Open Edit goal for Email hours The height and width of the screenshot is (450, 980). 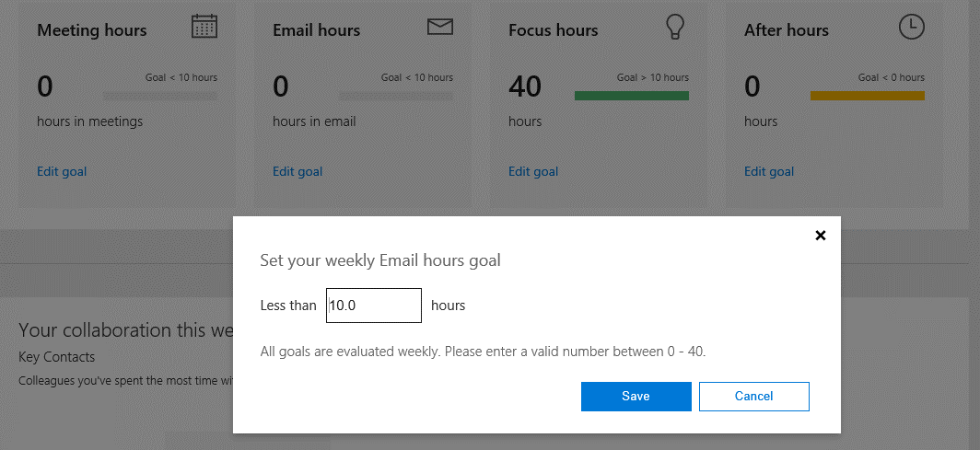tap(297, 172)
